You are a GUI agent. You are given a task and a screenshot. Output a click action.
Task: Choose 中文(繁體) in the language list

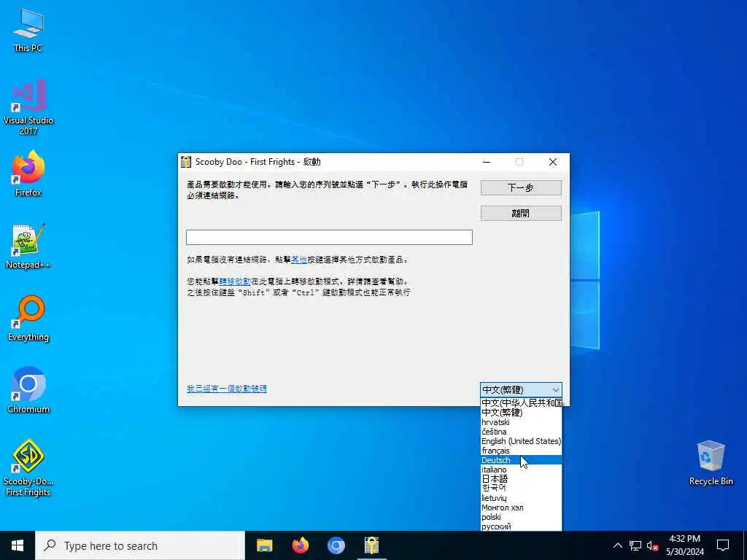(521, 413)
